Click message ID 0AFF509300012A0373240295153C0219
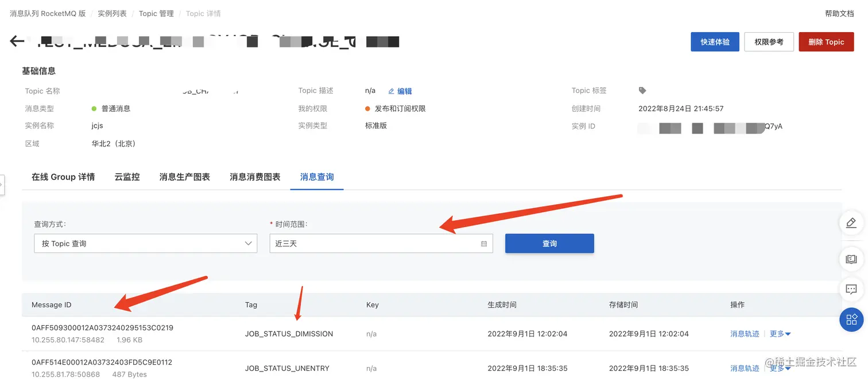The width and height of the screenshot is (868, 379). tap(102, 328)
